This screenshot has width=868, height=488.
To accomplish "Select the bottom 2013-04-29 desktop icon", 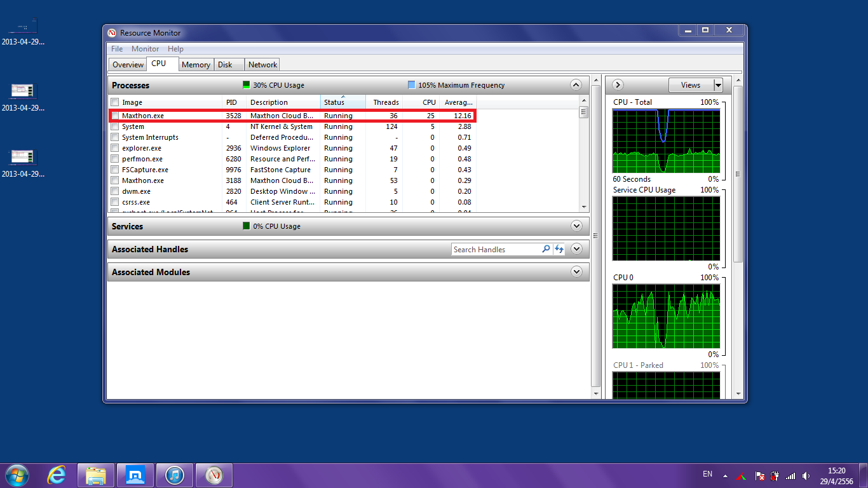I will 24,163.
